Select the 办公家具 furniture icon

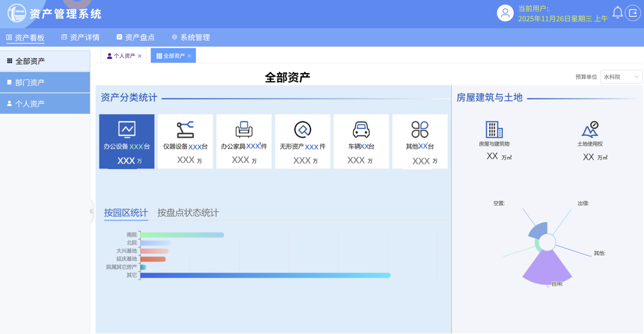(x=244, y=130)
